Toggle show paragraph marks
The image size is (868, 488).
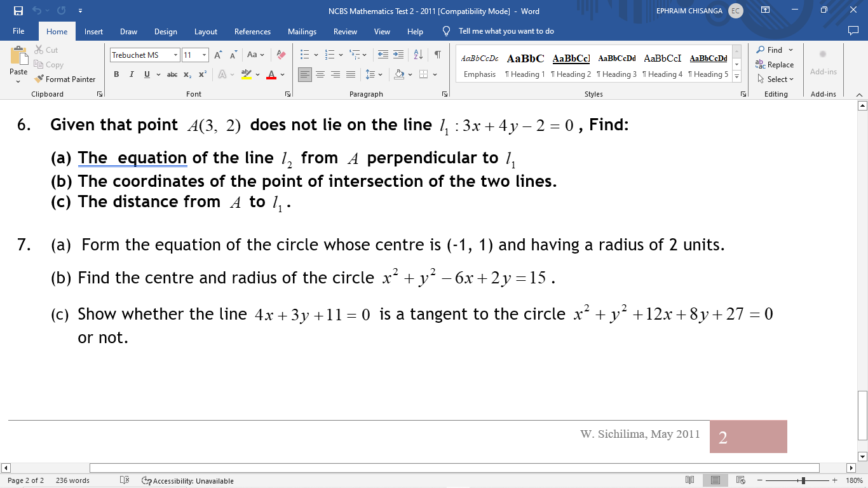pos(438,55)
